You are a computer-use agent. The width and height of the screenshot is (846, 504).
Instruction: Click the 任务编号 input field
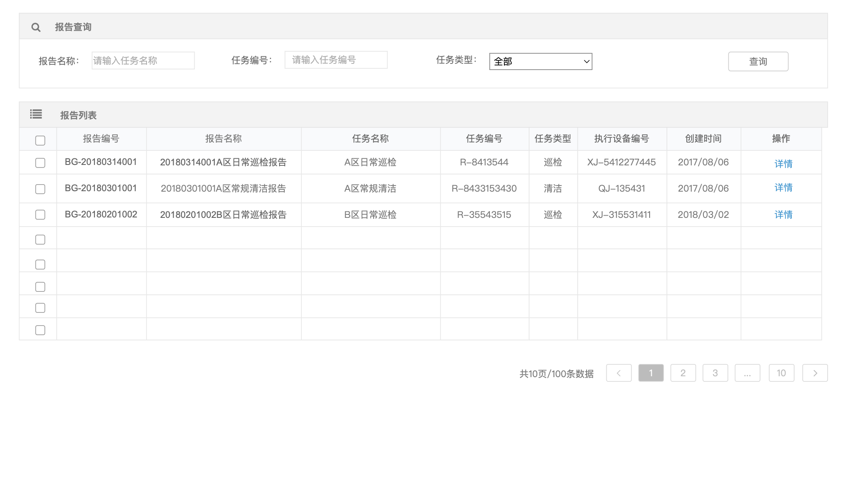[x=336, y=60]
